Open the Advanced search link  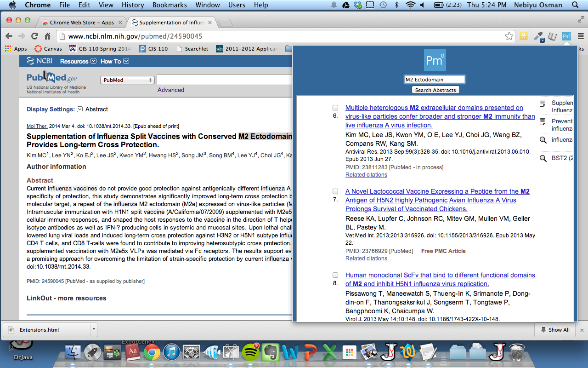(x=171, y=90)
